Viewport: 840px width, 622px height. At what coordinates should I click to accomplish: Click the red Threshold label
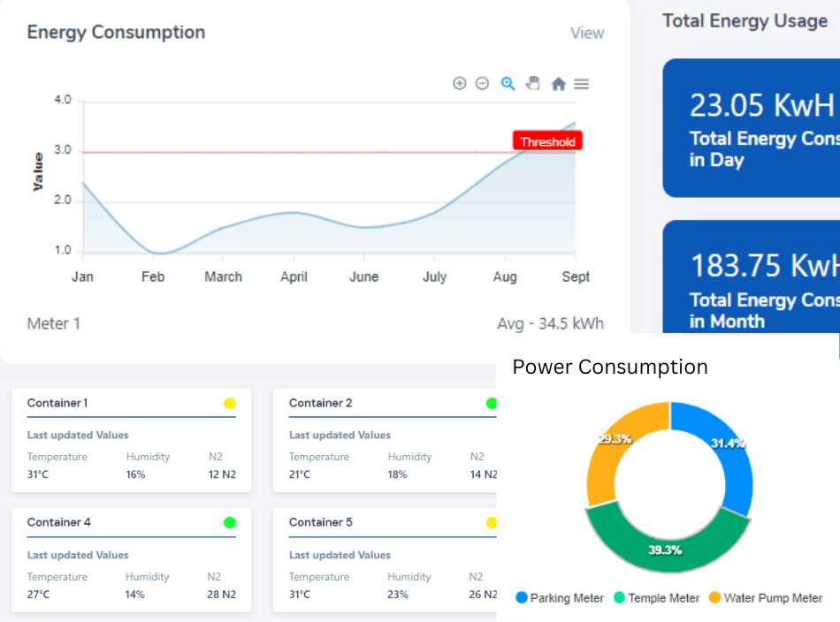pos(547,141)
